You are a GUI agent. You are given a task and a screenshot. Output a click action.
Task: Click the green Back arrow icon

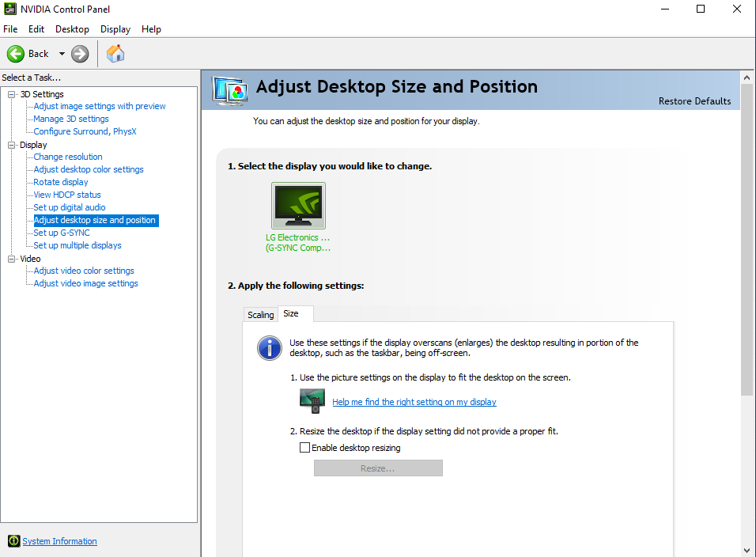(x=16, y=54)
